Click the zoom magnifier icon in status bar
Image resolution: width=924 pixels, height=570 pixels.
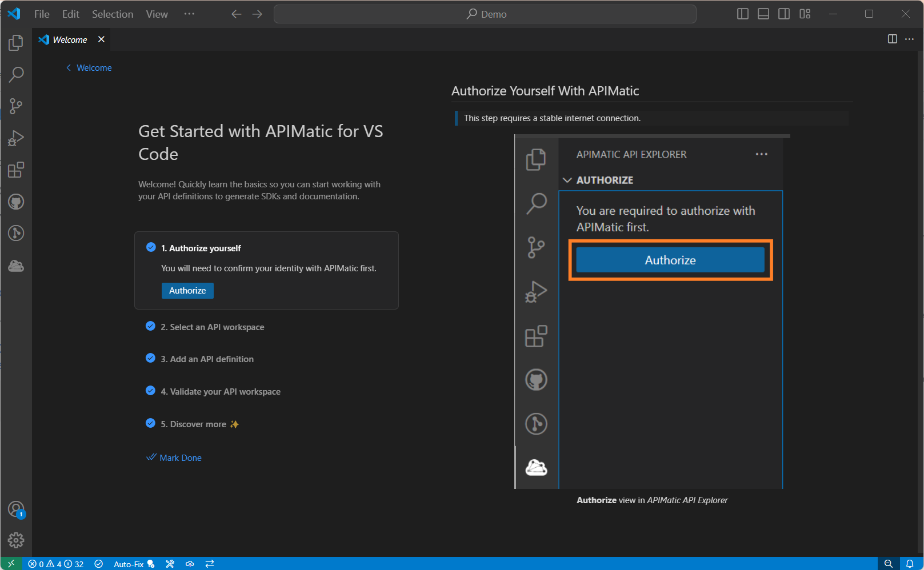click(x=888, y=564)
